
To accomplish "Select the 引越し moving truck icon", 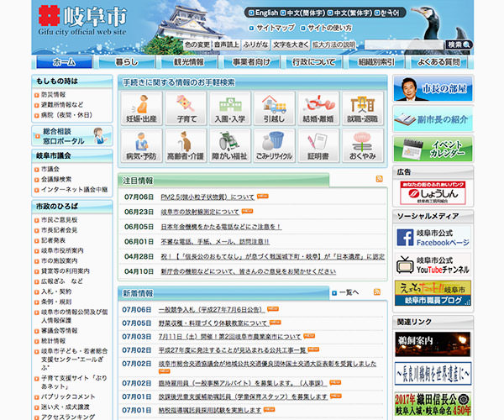I will pyautogui.click(x=275, y=109).
